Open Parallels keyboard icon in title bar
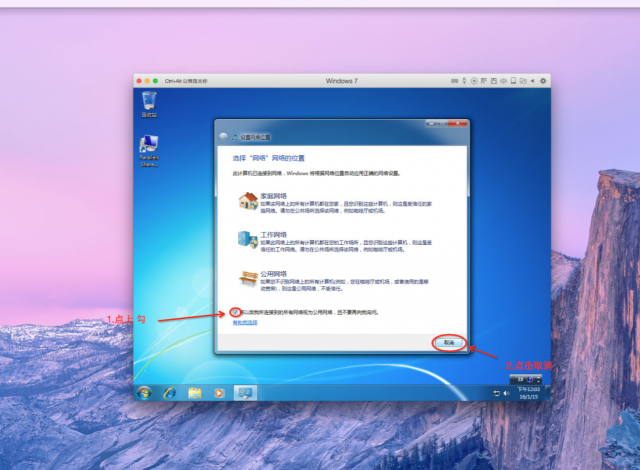640x470 pixels. [454, 81]
